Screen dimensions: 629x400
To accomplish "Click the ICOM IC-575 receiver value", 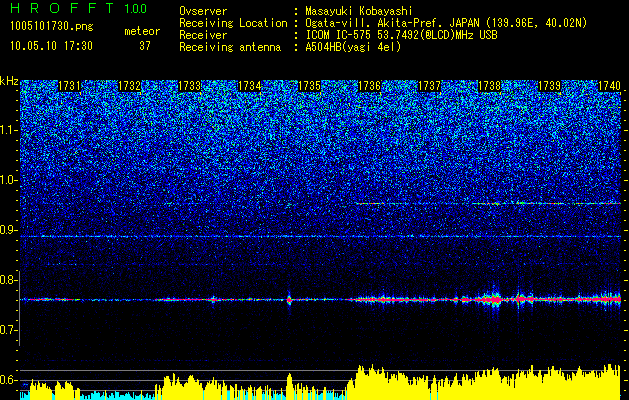I will click(x=401, y=35).
